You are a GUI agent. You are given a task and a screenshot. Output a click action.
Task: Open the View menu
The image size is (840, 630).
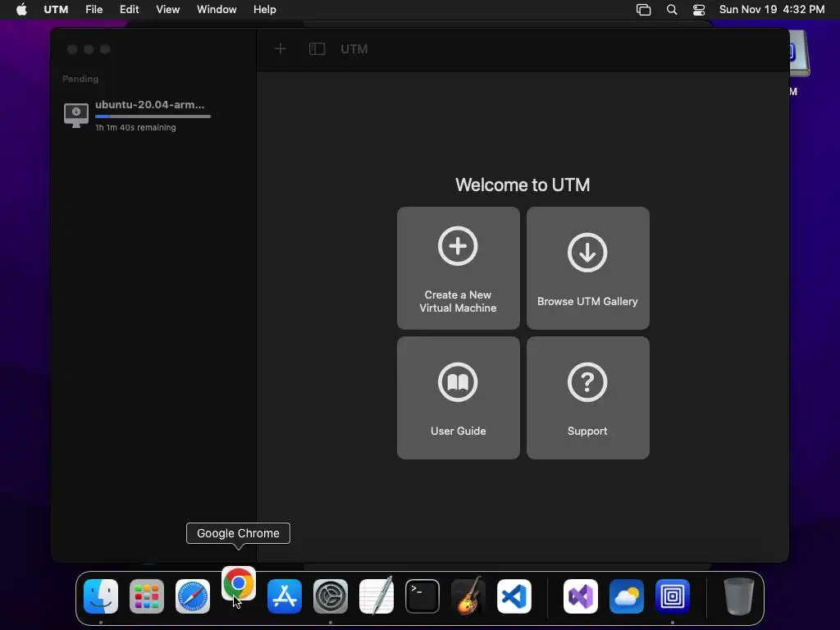tap(167, 10)
